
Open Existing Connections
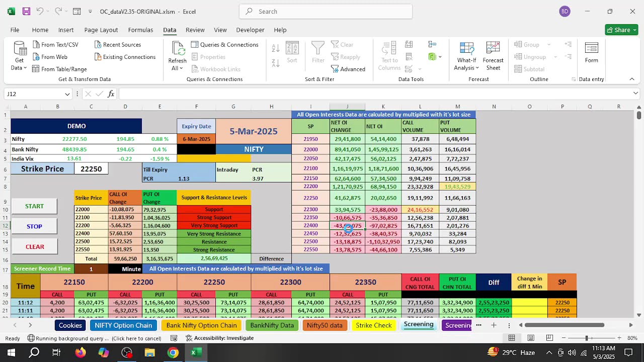coord(124,57)
